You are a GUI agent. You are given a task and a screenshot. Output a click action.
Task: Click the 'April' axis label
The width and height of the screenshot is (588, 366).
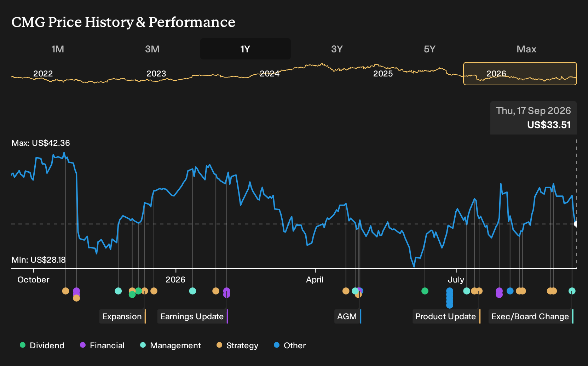click(315, 280)
